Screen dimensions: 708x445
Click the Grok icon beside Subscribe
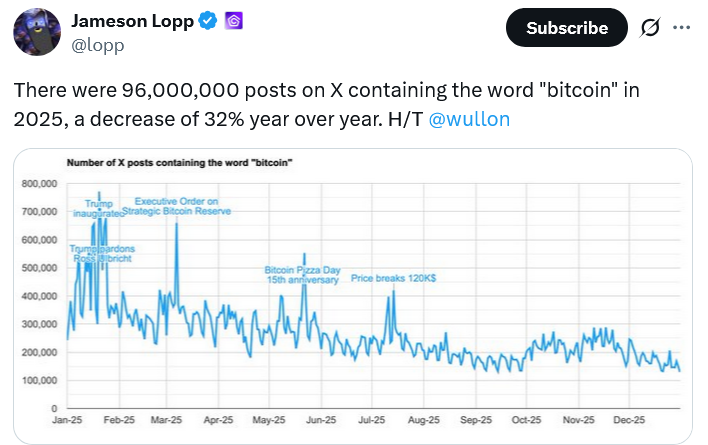648,28
